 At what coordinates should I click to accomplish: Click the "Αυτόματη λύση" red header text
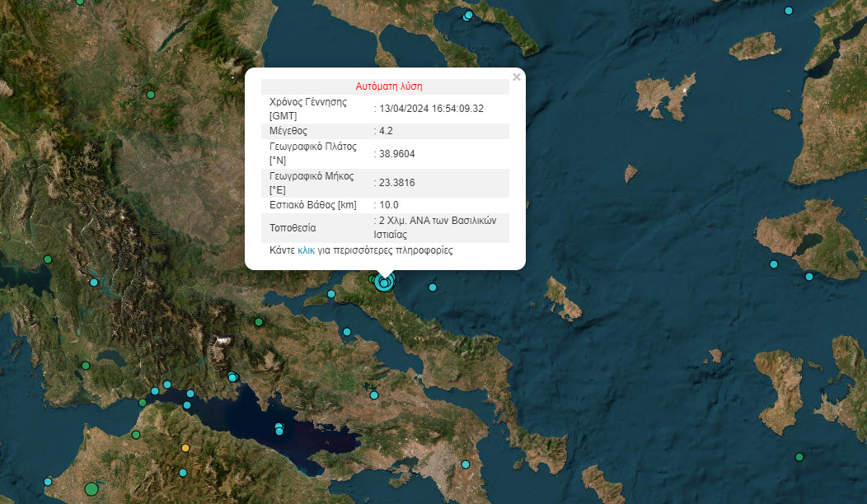(x=389, y=86)
